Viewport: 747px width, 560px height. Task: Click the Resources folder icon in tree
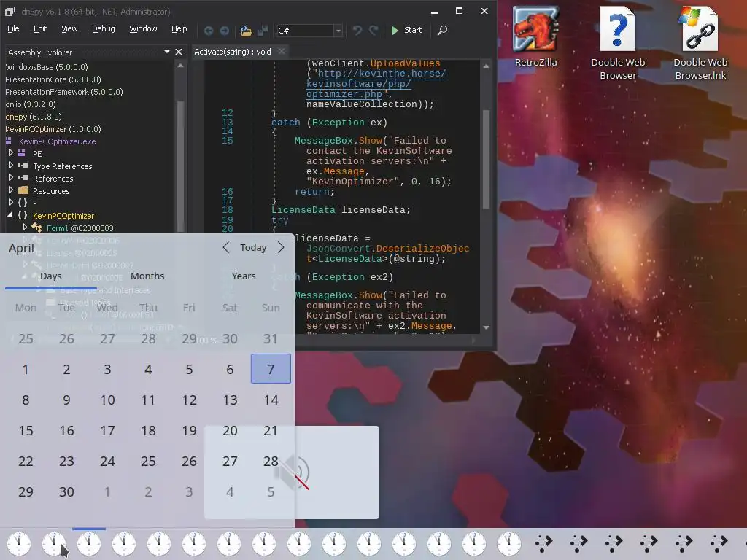(x=23, y=190)
